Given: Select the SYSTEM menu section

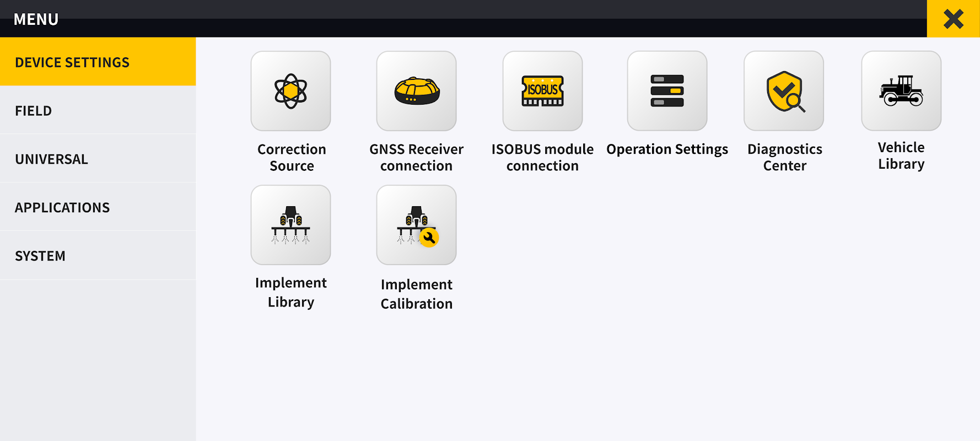Looking at the screenshot, I should click(98, 256).
